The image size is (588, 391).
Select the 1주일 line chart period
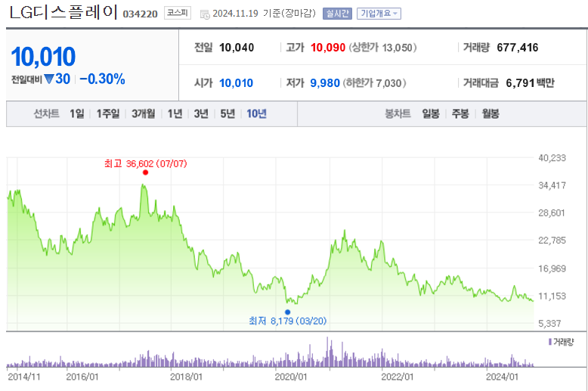pos(108,113)
